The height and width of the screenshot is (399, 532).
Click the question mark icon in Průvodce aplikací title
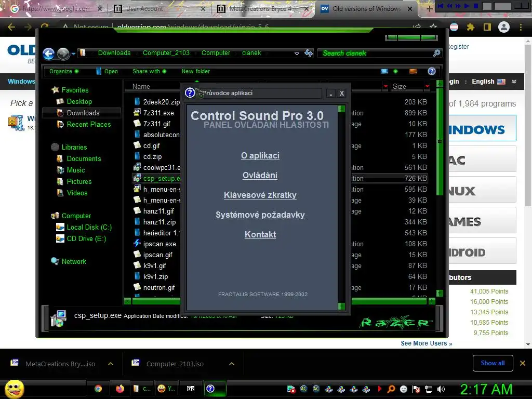pos(190,92)
